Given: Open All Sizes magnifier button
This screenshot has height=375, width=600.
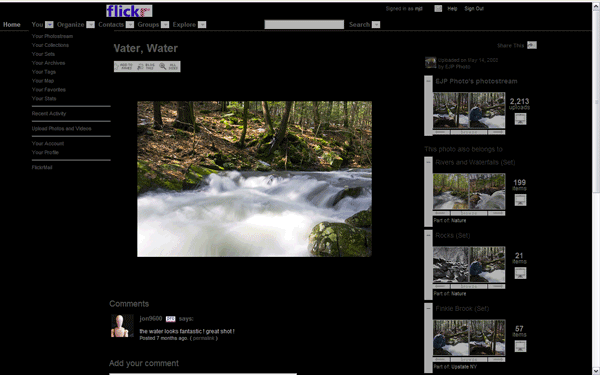Looking at the screenshot, I should tap(169, 66).
